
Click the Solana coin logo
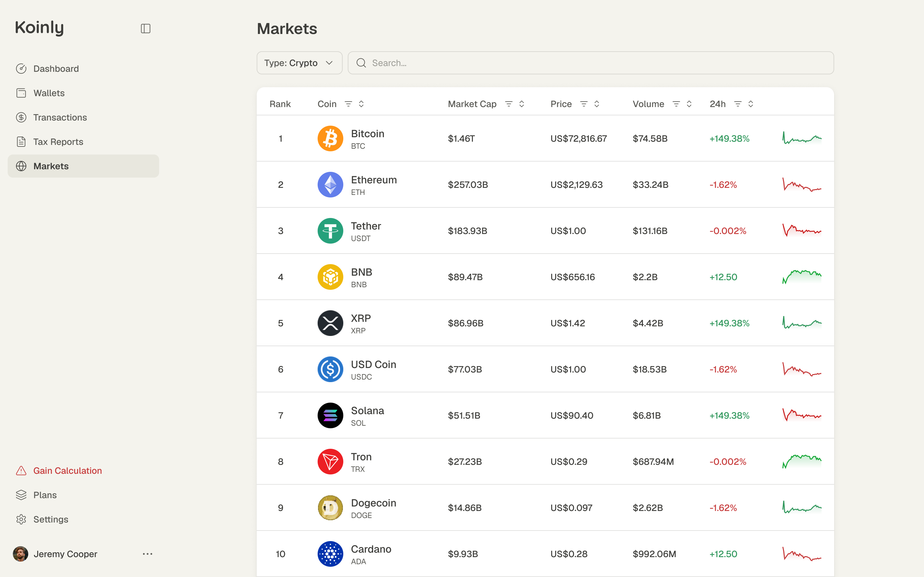(x=330, y=415)
